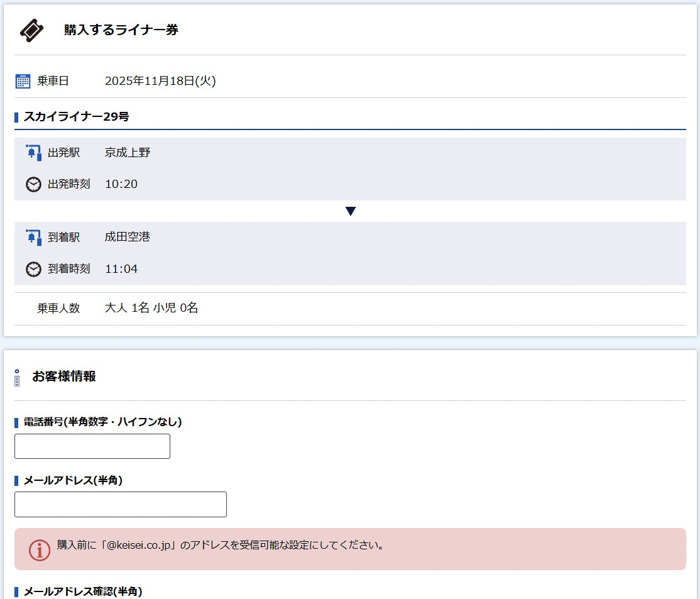Click the departure time 10:20
Image resolution: width=700 pixels, height=599 pixels.
(x=121, y=184)
